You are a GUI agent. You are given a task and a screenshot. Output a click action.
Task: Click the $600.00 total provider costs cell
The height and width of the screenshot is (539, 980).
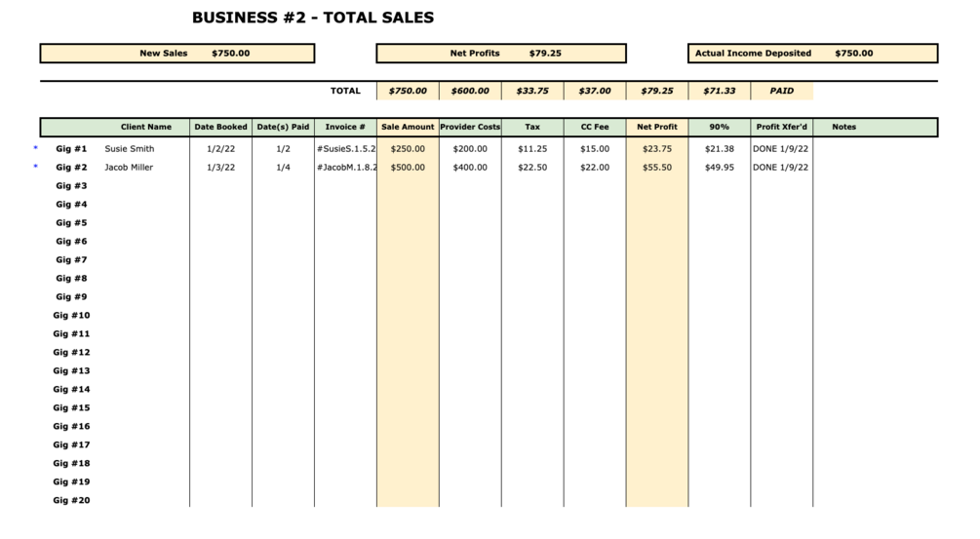tap(470, 91)
